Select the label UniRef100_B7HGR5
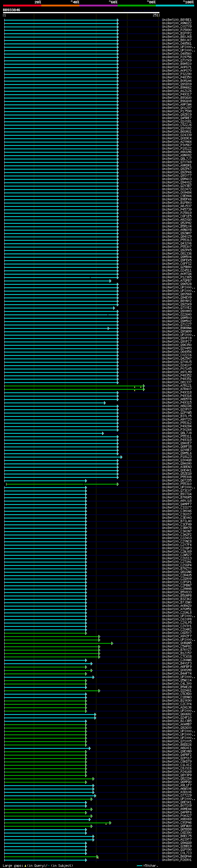The image size is (197, 868). pyautogui.click(x=177, y=497)
